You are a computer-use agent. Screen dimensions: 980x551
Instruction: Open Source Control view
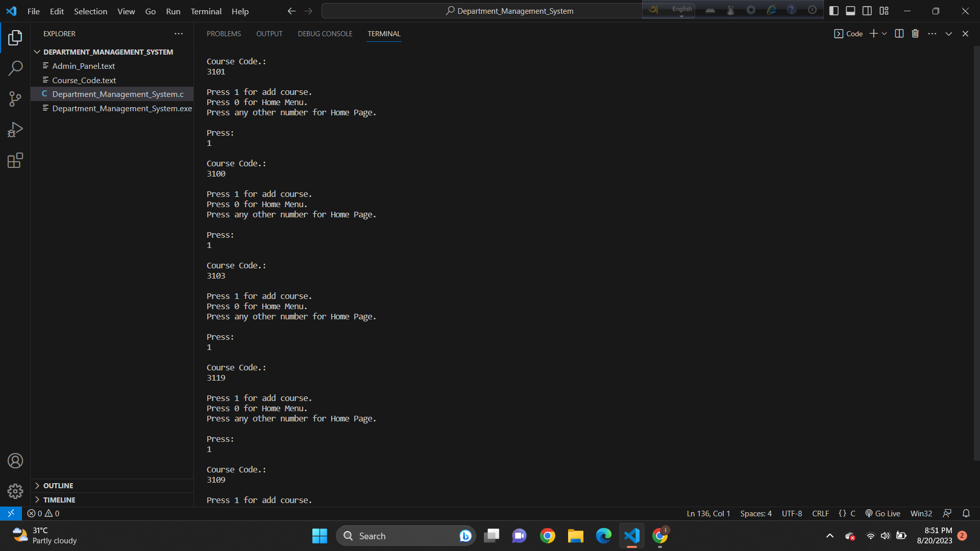15,99
